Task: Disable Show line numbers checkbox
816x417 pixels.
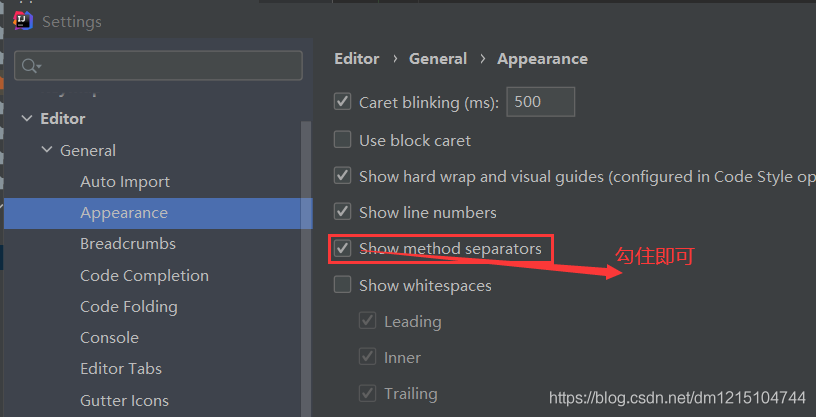Action: [342, 212]
